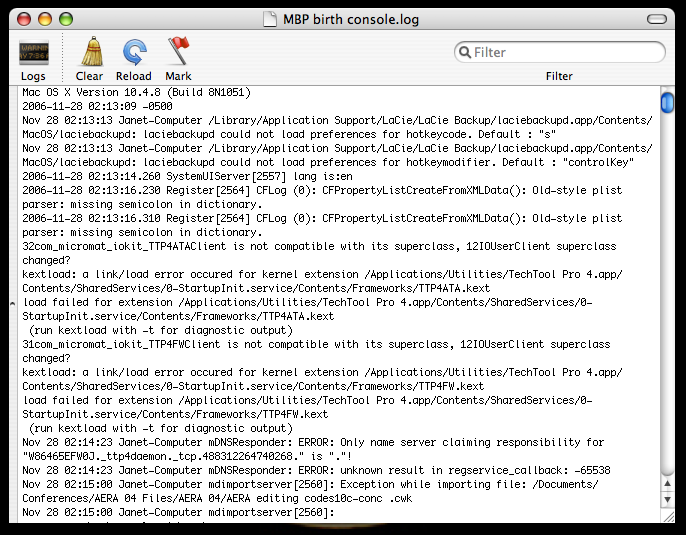
Task: Click 'SystemUIServer[2557] lang is:en' line
Action: click(187, 176)
